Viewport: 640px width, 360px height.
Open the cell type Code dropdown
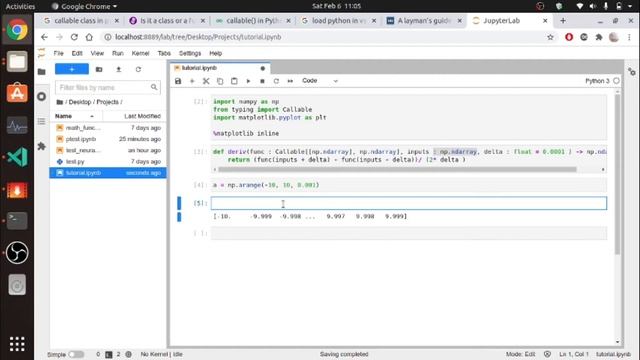320,81
